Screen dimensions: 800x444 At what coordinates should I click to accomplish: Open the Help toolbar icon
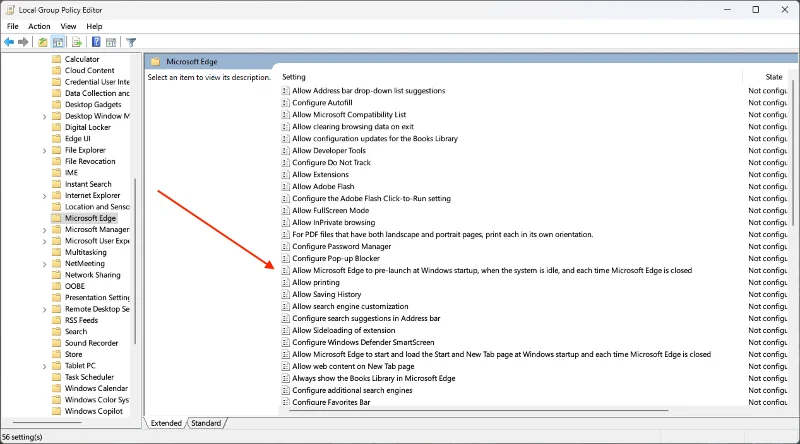coord(96,42)
